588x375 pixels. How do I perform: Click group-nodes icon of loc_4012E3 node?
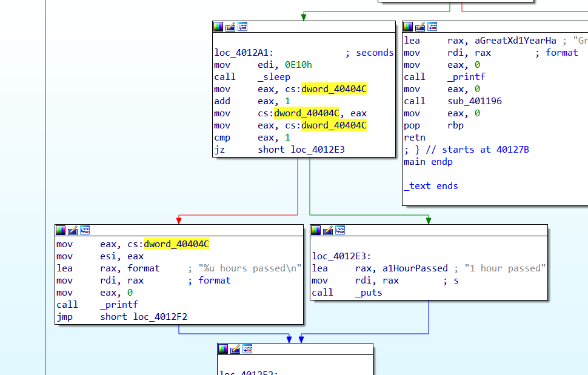click(341, 230)
